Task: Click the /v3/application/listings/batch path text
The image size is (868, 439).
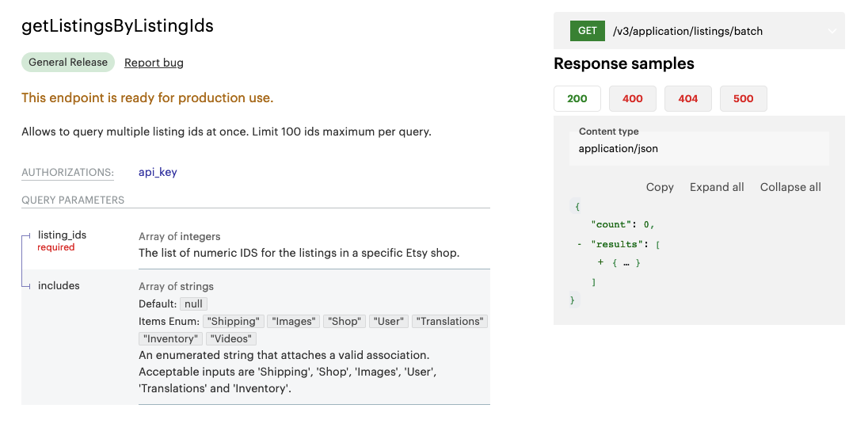Action: 687,32
